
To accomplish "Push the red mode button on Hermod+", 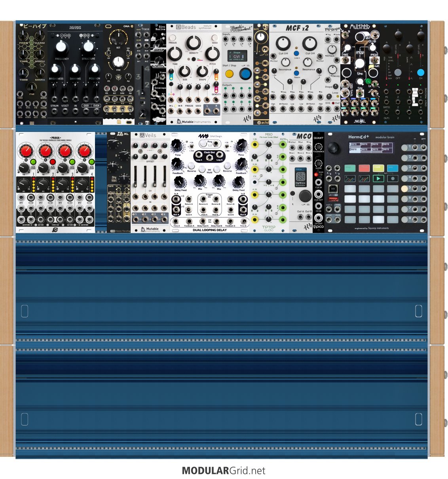I will pyautogui.click(x=364, y=168).
